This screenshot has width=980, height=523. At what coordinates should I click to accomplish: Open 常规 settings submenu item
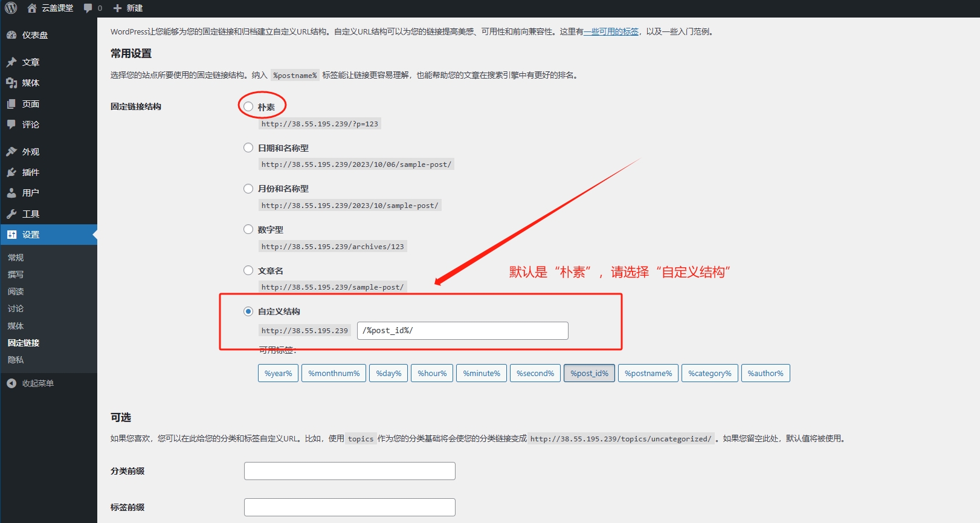16,258
